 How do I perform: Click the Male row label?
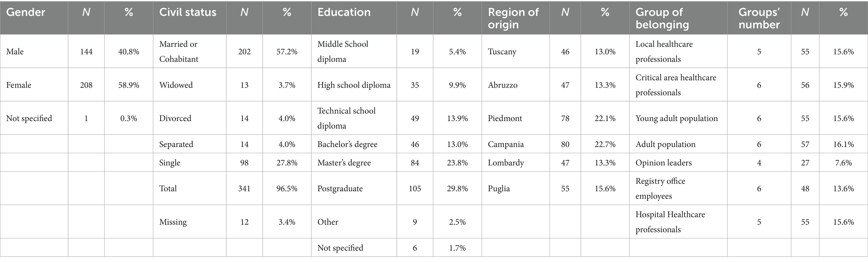click(x=15, y=52)
